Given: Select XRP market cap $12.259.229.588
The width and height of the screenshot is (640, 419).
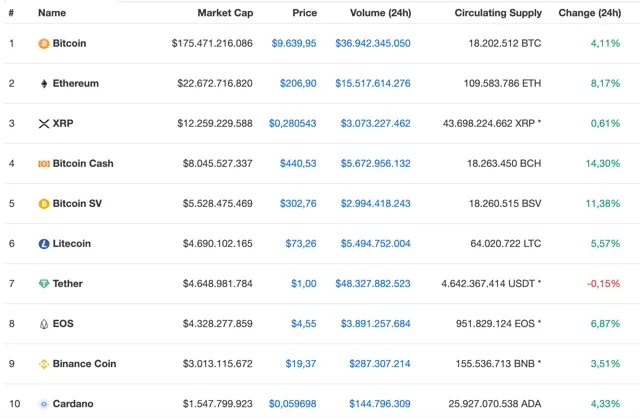Looking at the screenshot, I should click(215, 123).
